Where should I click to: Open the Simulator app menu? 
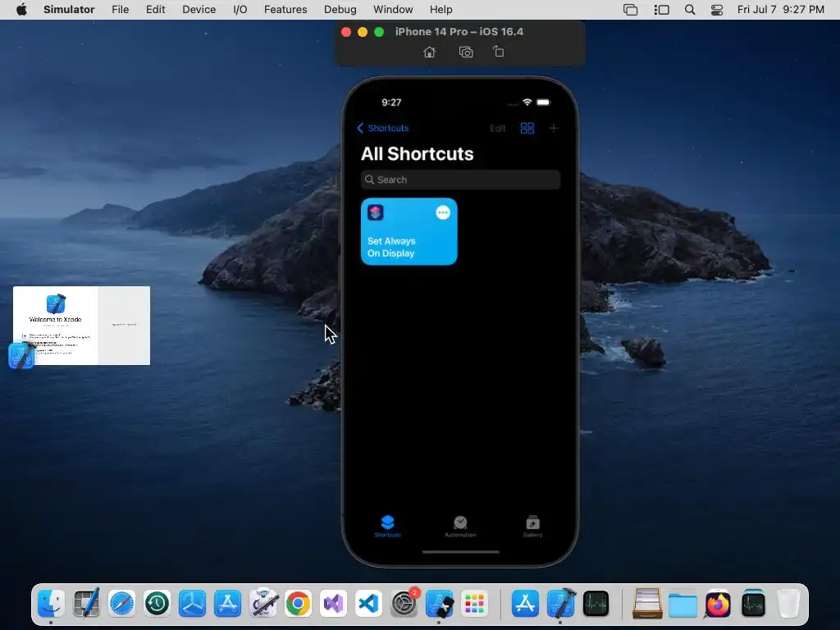click(x=69, y=10)
